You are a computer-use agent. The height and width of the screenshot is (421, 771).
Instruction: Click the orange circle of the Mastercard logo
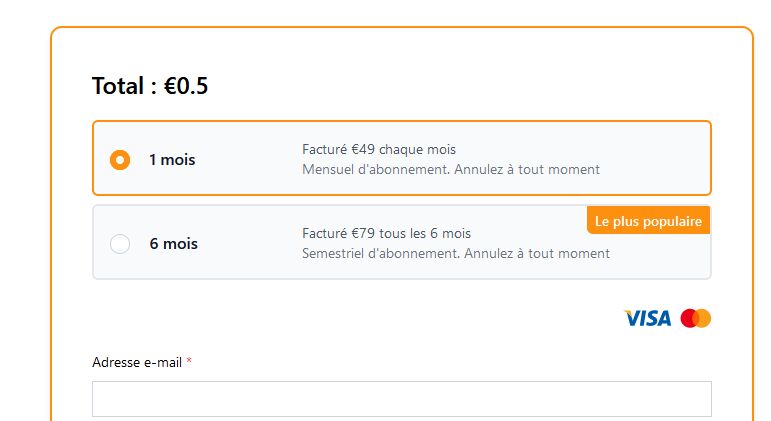(704, 318)
